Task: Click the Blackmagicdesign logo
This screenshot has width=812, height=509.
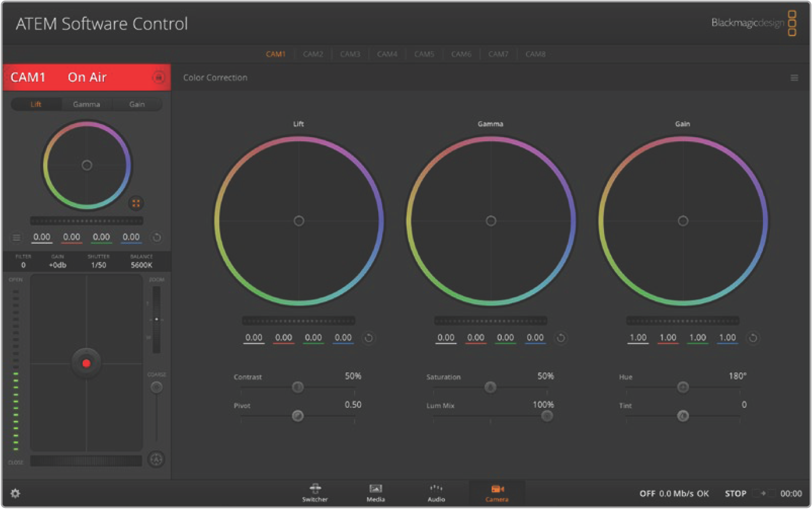Action: (753, 24)
